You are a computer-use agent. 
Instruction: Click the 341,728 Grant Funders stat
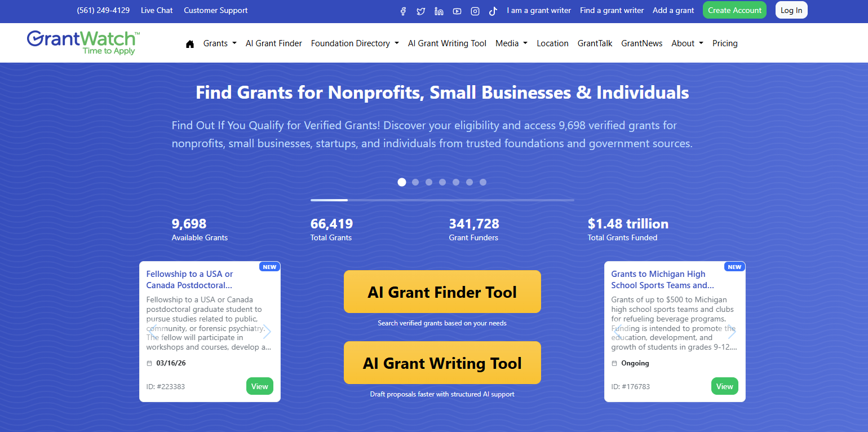click(474, 230)
